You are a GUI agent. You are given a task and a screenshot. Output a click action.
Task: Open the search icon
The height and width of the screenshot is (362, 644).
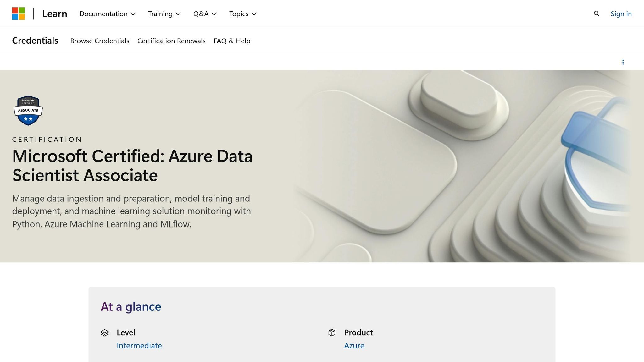tap(596, 14)
